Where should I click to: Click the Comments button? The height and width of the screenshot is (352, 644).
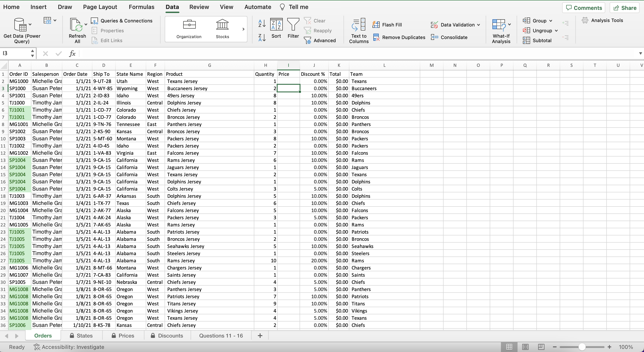pos(583,8)
